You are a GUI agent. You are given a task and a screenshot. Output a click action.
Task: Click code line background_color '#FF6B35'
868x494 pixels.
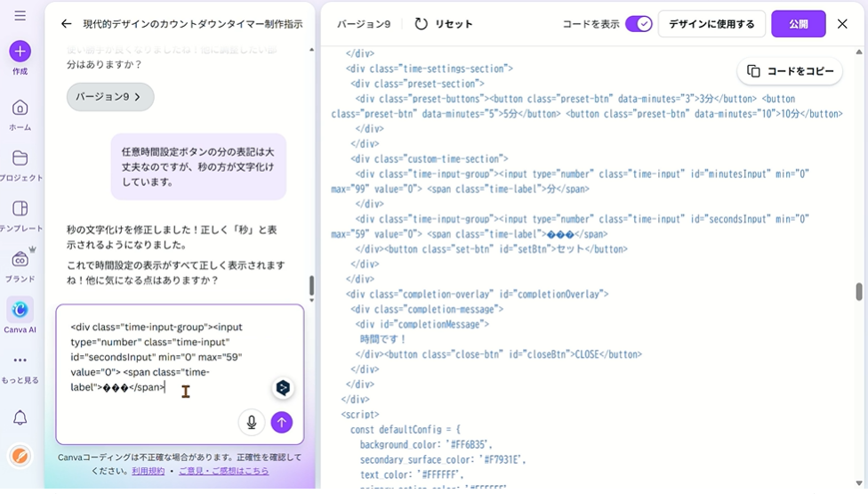[x=426, y=444]
